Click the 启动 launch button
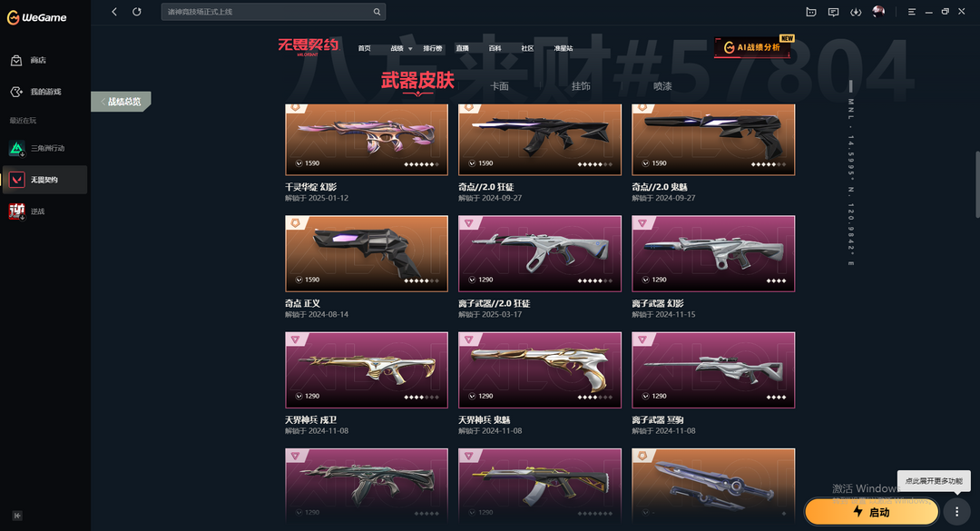This screenshot has width=980, height=531. [872, 512]
